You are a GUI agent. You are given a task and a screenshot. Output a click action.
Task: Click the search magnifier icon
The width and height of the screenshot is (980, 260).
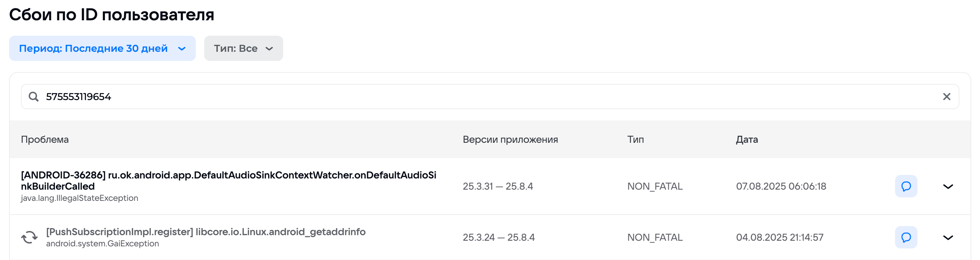point(34,97)
